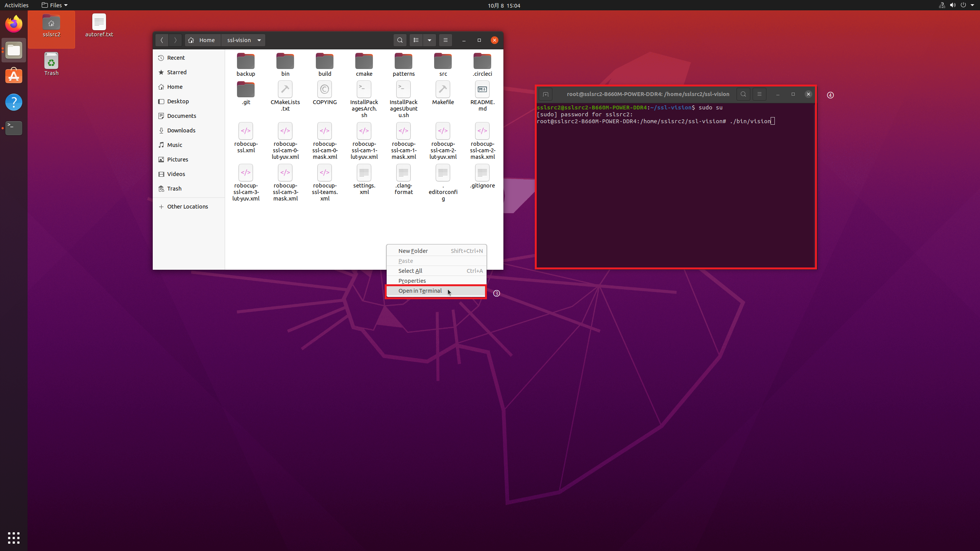Select .editorconfig file
The width and height of the screenshot is (980, 551).
443,183
